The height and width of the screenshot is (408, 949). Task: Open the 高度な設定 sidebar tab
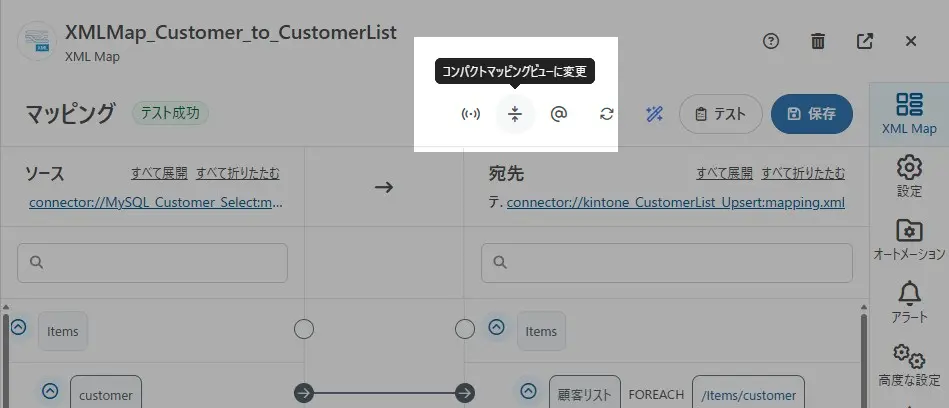[909, 366]
